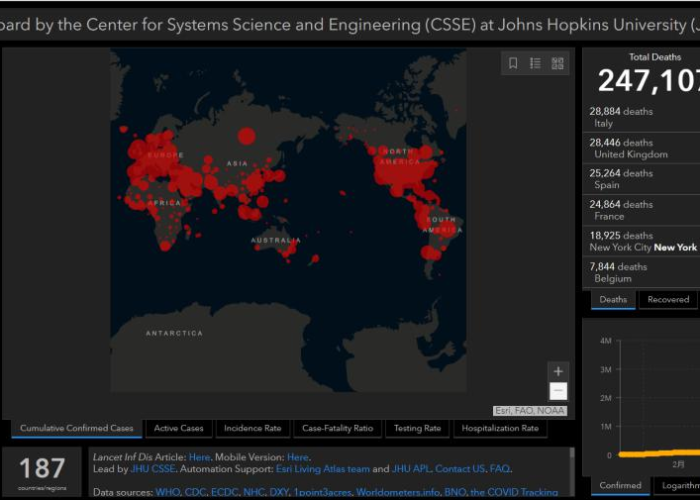Visit the JHU APL link
Image resolution: width=700 pixels, height=500 pixels.
click(x=411, y=469)
